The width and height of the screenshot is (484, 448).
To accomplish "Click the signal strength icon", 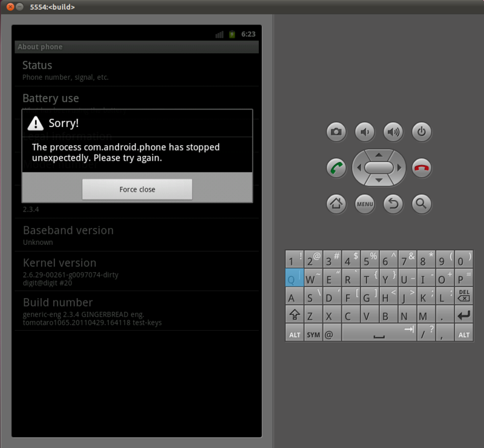I will (219, 34).
